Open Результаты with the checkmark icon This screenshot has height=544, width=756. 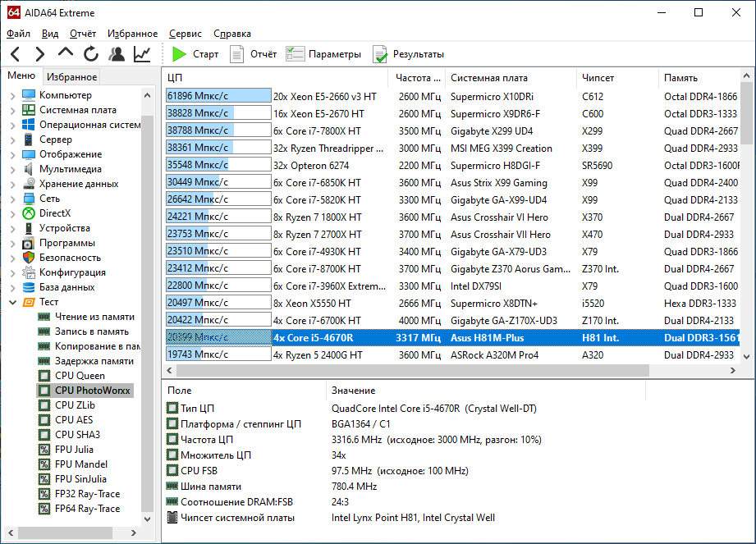pyautogui.click(x=408, y=54)
